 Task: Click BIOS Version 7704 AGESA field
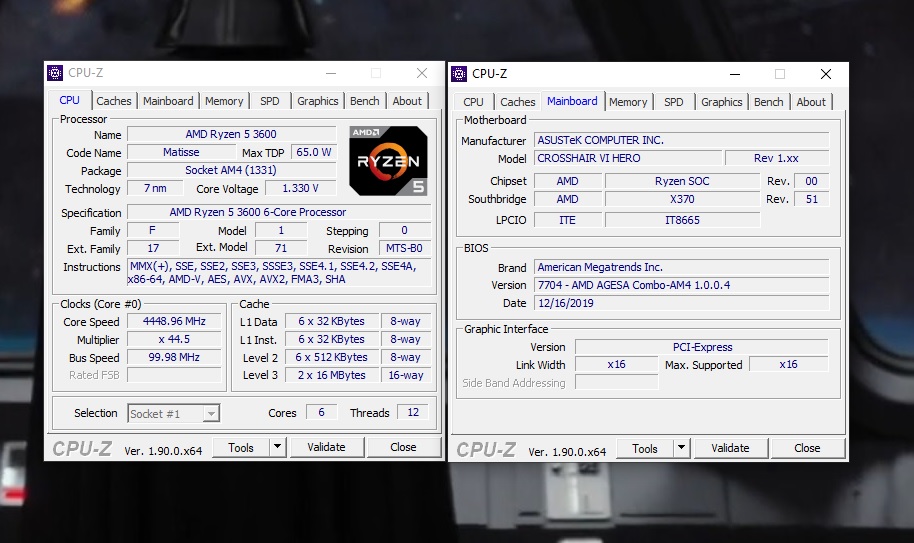click(681, 285)
